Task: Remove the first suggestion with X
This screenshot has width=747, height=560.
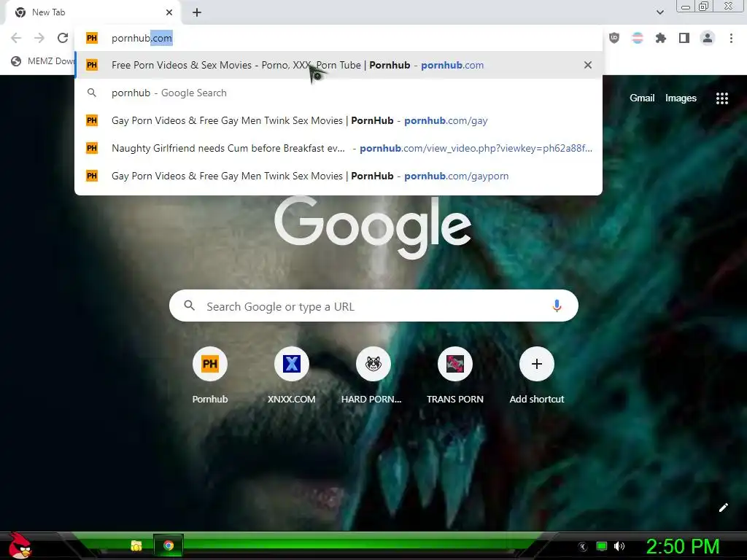Action: coord(588,65)
